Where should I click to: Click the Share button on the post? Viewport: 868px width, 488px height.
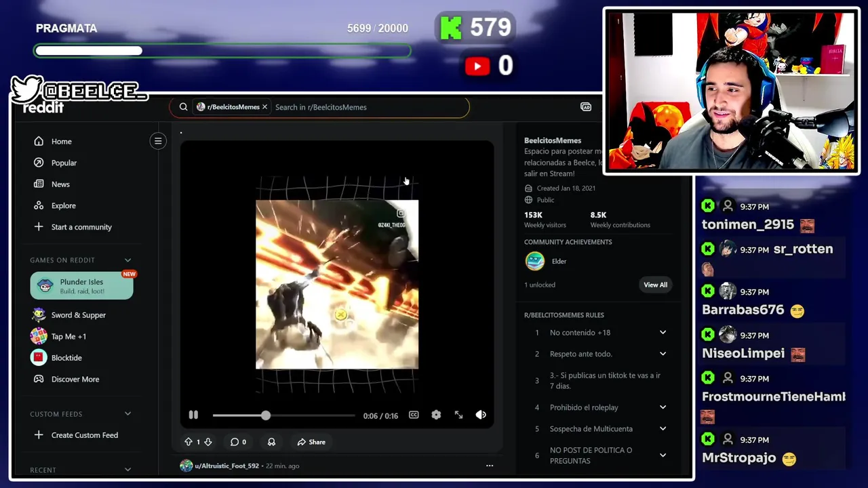click(x=311, y=442)
